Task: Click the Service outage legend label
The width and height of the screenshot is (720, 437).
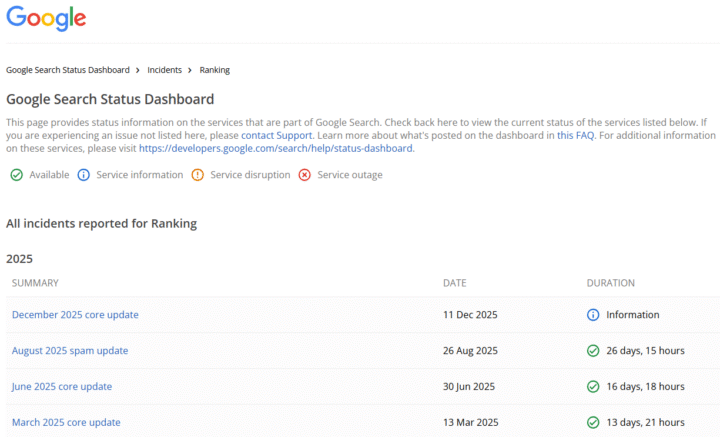Action: pos(350,175)
